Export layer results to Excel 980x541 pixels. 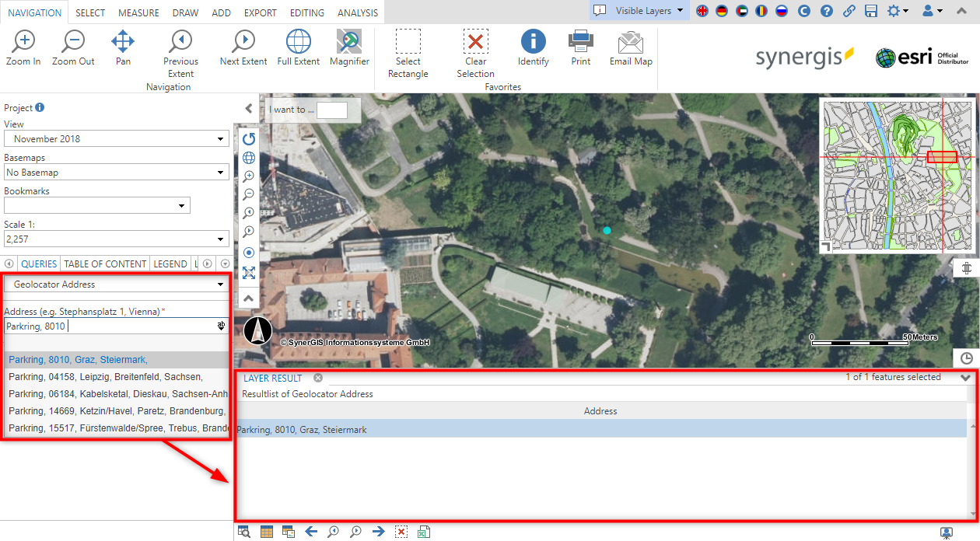424,531
